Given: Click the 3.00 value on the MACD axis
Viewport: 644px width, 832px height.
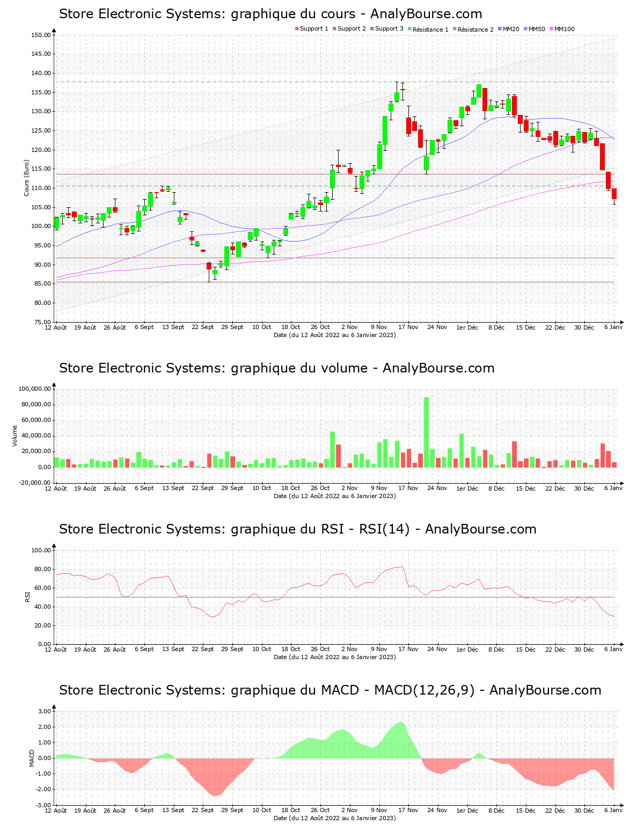Looking at the screenshot, I should [x=45, y=711].
